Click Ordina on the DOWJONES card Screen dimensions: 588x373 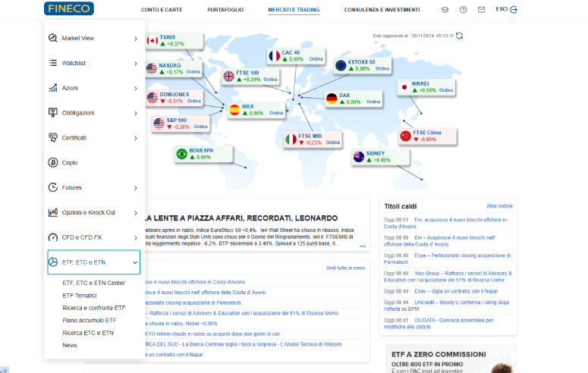pyautogui.click(x=194, y=101)
